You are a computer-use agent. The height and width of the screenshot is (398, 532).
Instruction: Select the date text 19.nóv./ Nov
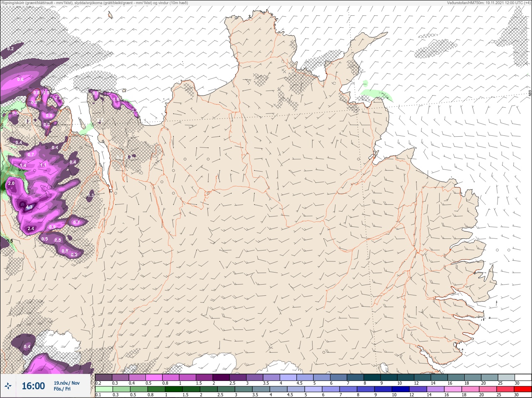click(x=66, y=383)
